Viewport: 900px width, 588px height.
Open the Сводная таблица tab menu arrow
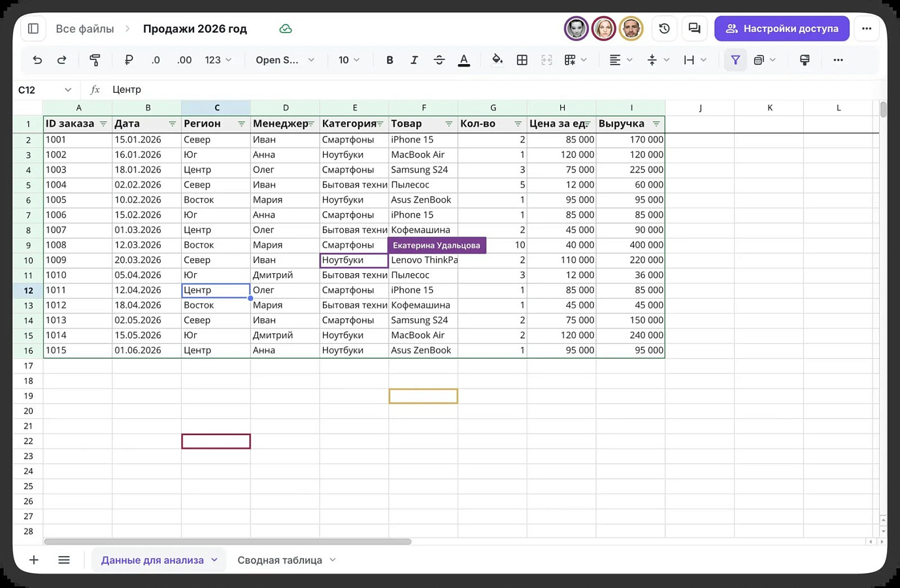point(333,560)
